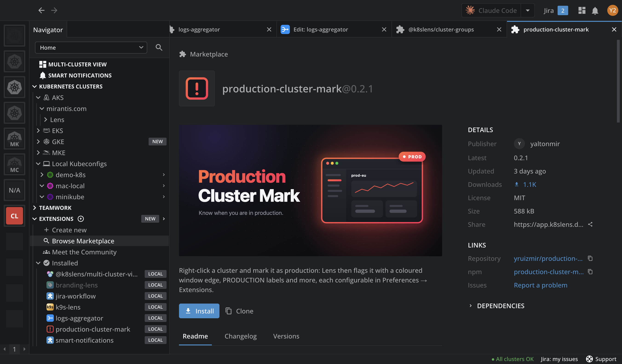This screenshot has width=622, height=364.
Task: Select the CL cluster icon in sidebar
Action: 14,216
